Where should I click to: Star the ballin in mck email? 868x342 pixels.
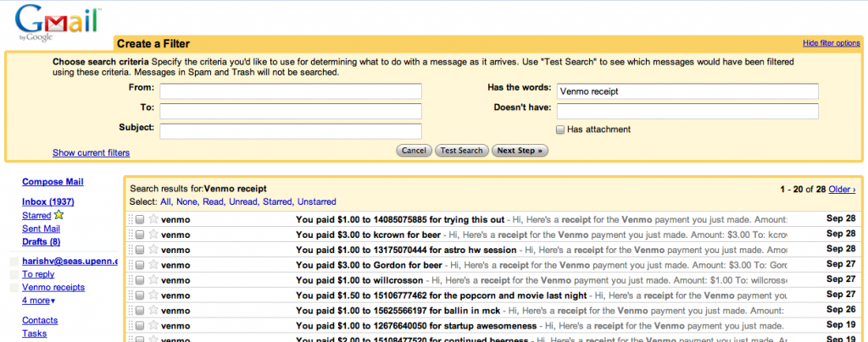(x=154, y=311)
